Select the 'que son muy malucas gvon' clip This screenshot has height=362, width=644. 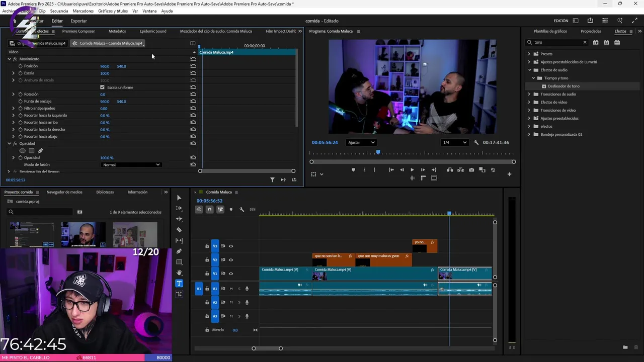[x=383, y=259]
